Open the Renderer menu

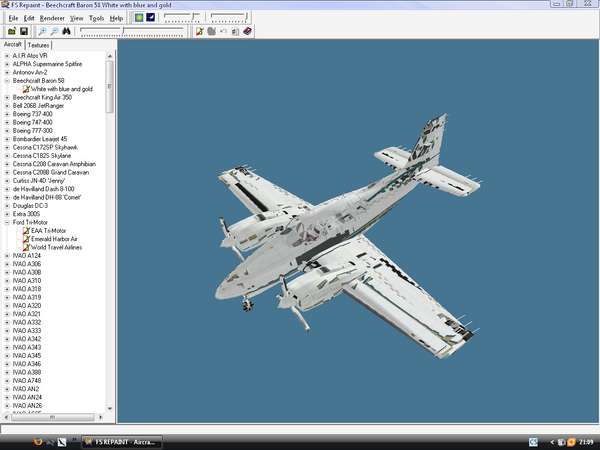[52, 18]
